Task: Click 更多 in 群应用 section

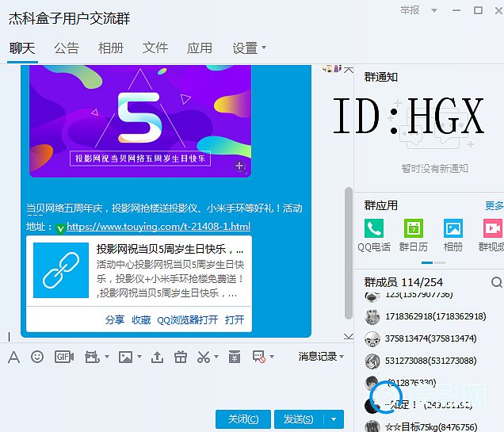Action: 494,206
